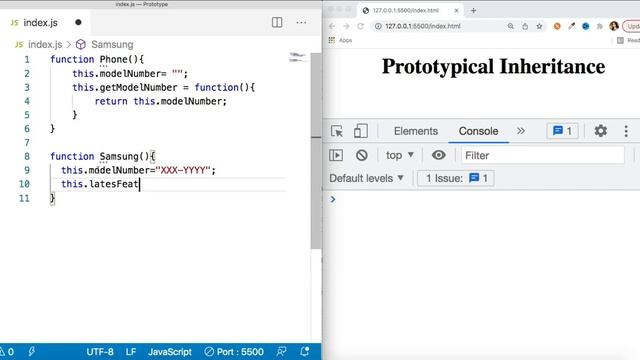Image resolution: width=640 pixels, height=360 pixels.
Task: Click the feedback icon in status bar
Action: pyautogui.click(x=281, y=352)
